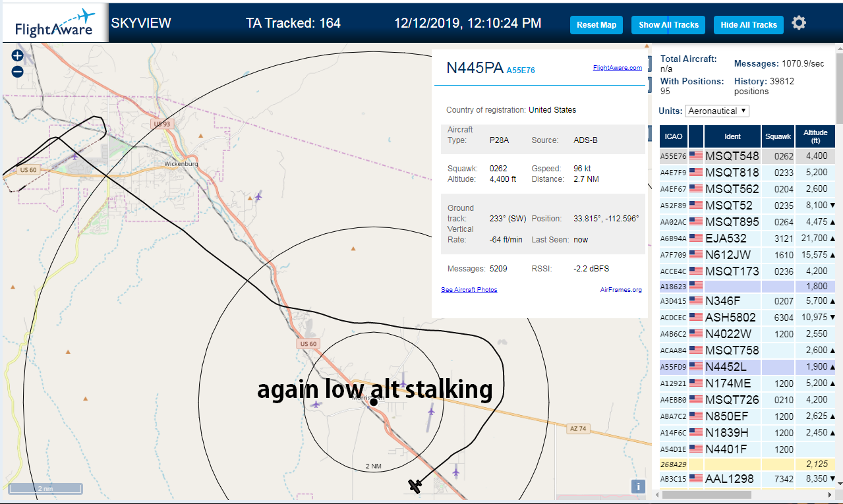Image resolution: width=843 pixels, height=504 pixels.
Task: Select the MSQT562 aircraft row
Action: click(747, 189)
